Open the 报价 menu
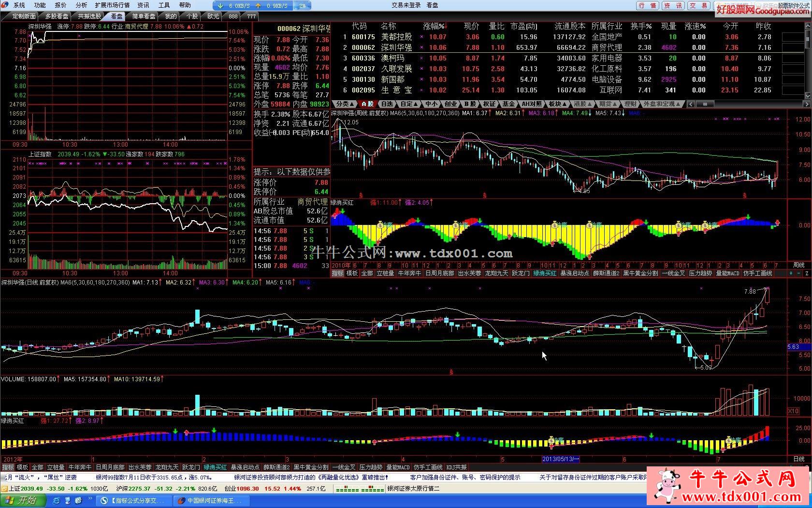The height and width of the screenshot is (508, 812). point(61,5)
